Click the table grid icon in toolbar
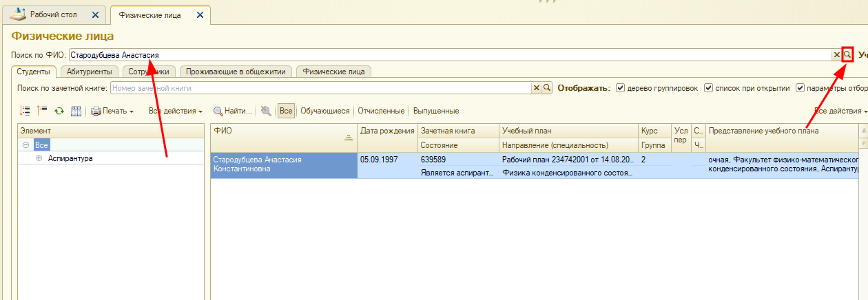Image resolution: width=868 pixels, height=300 pixels. pos(76,111)
